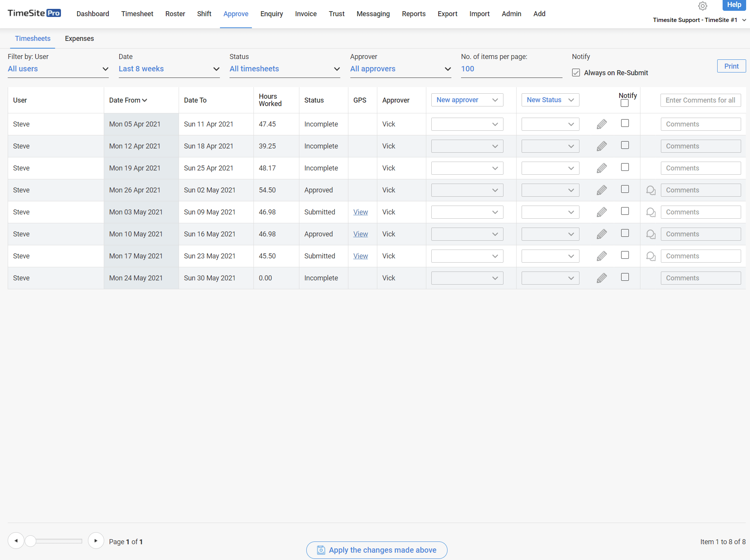Screen dimensions: 750x560
Task: Go to next page arrow
Action: pyautogui.click(x=96, y=541)
